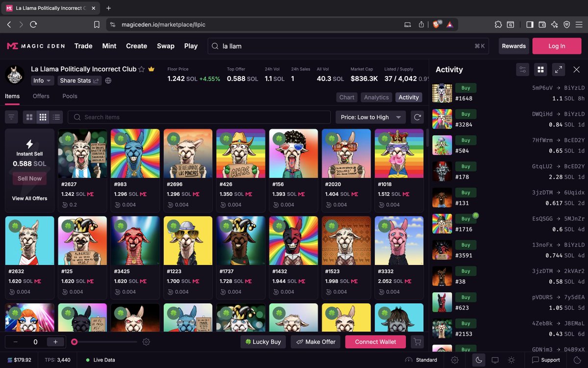The width and height of the screenshot is (588, 368).
Task: Open the Create menu
Action: coord(137,46)
